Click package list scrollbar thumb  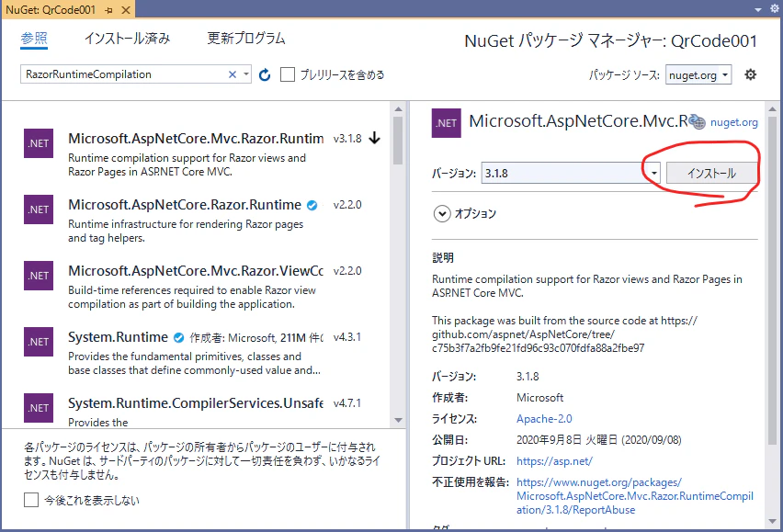coord(398,141)
